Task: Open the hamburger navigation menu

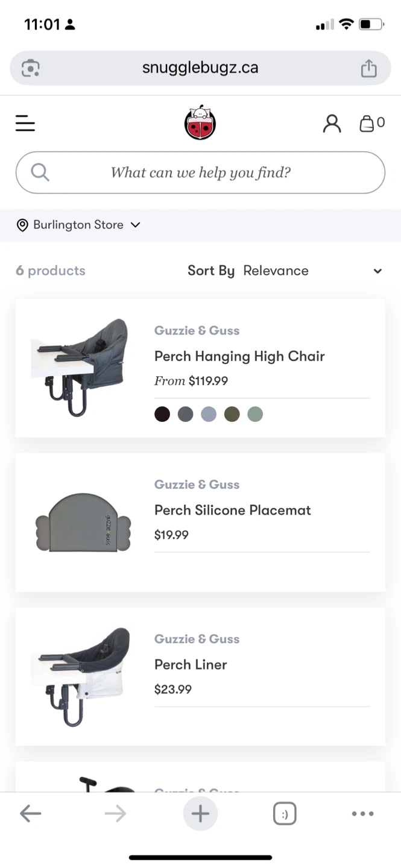Action: point(25,124)
